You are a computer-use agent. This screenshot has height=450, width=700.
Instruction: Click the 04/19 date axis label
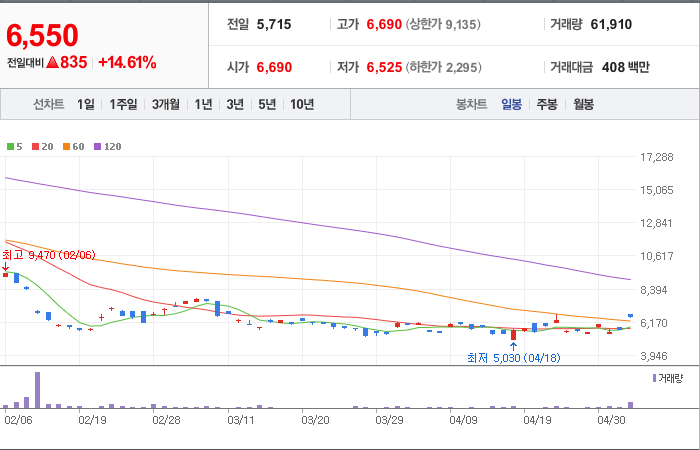pyautogui.click(x=538, y=420)
